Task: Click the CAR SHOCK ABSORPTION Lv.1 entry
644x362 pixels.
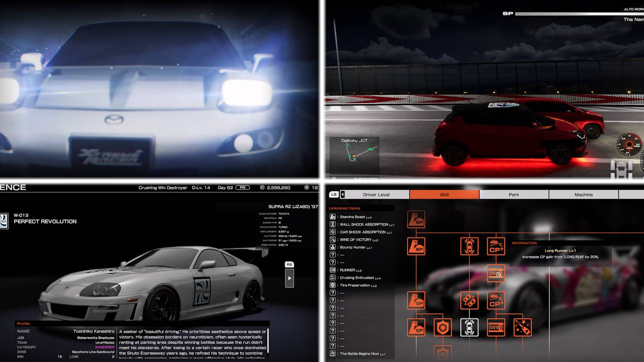Action: coord(365,232)
